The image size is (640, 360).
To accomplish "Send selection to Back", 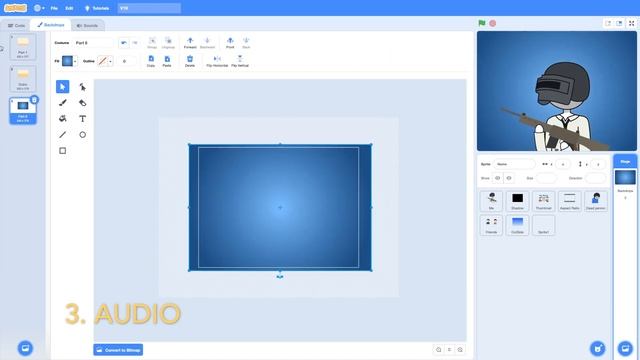I will 246,42.
